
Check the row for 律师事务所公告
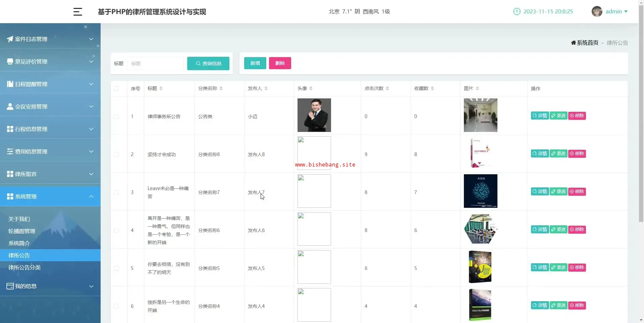coord(116,117)
